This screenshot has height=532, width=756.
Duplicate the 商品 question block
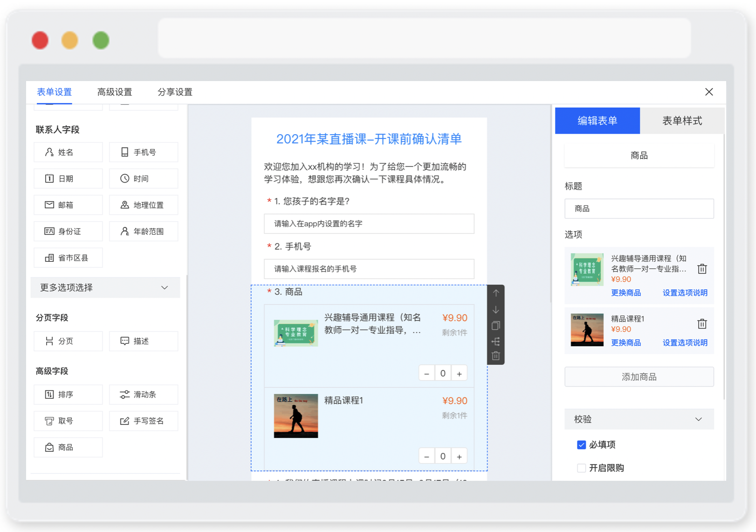click(496, 325)
